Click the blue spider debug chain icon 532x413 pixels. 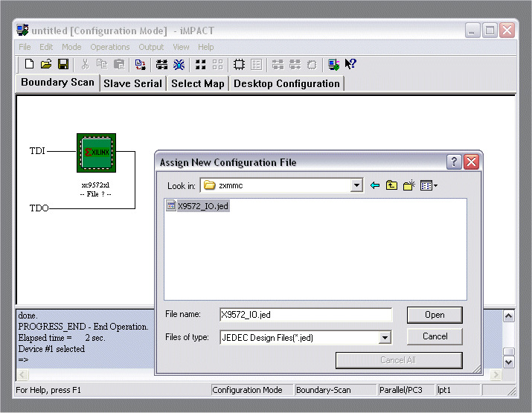[x=179, y=64]
